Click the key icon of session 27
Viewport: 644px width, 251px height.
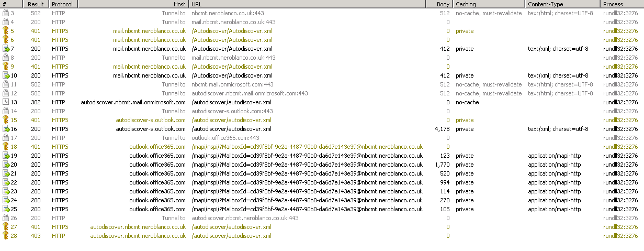(6, 227)
